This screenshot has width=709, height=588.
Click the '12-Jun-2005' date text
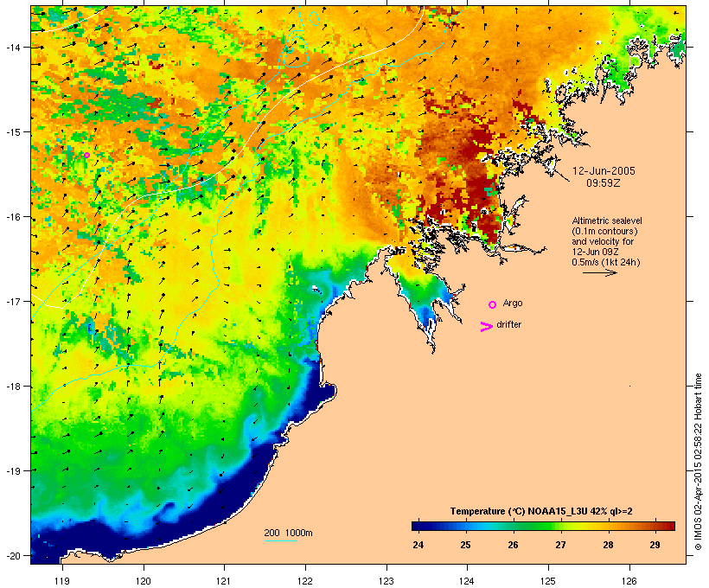point(604,171)
